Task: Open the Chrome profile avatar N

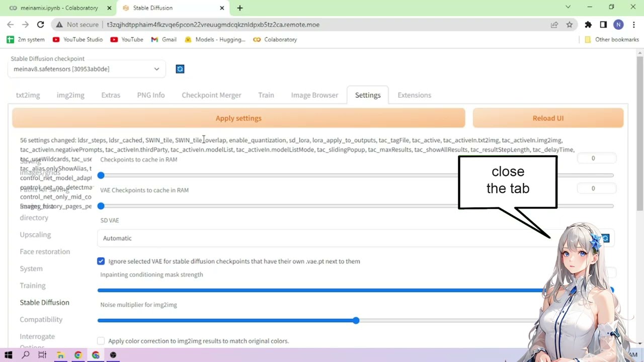Action: [618, 25]
